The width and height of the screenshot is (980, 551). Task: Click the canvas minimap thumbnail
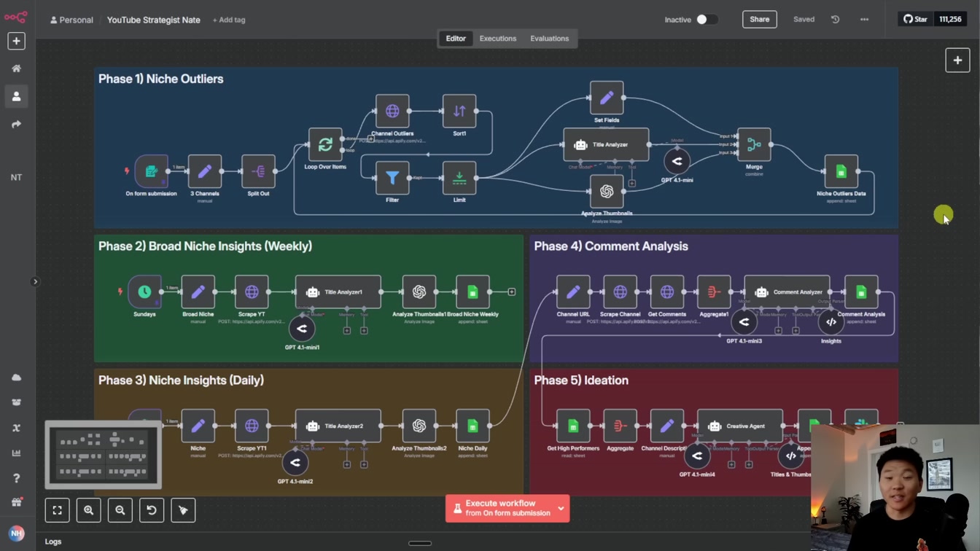point(103,454)
